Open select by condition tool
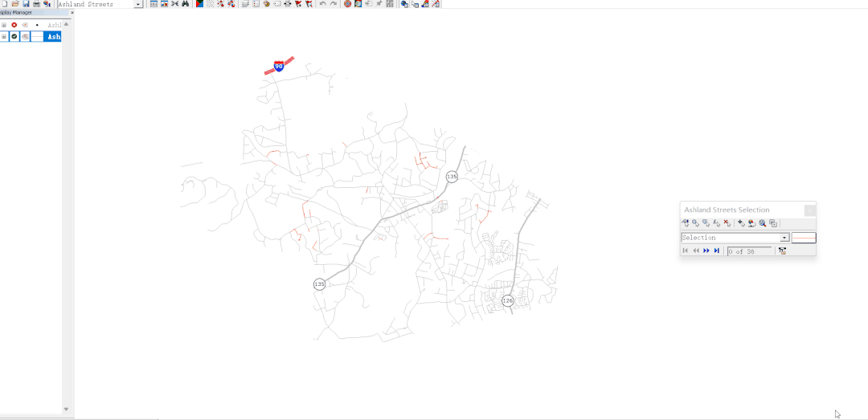 pos(716,223)
